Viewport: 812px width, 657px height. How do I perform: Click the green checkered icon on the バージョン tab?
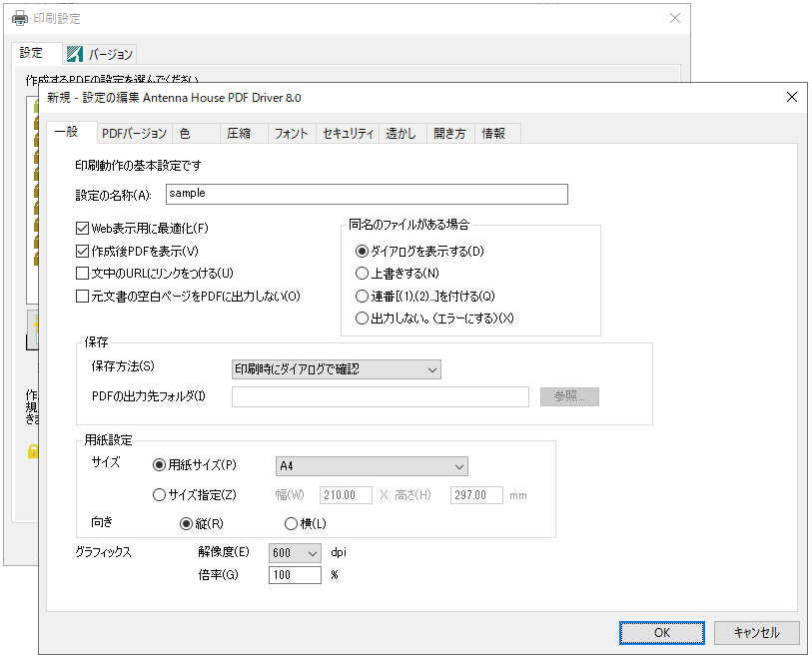(x=73, y=53)
